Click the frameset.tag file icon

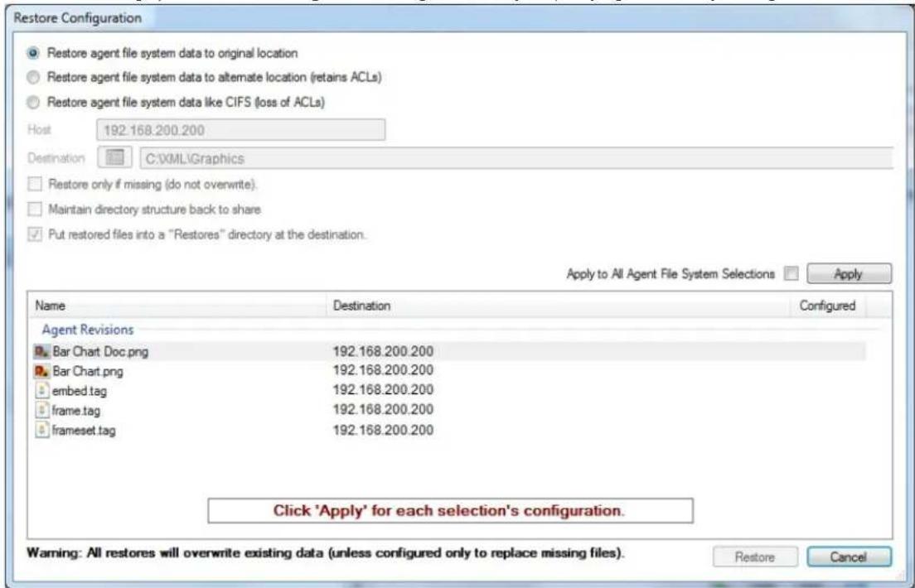(41, 430)
